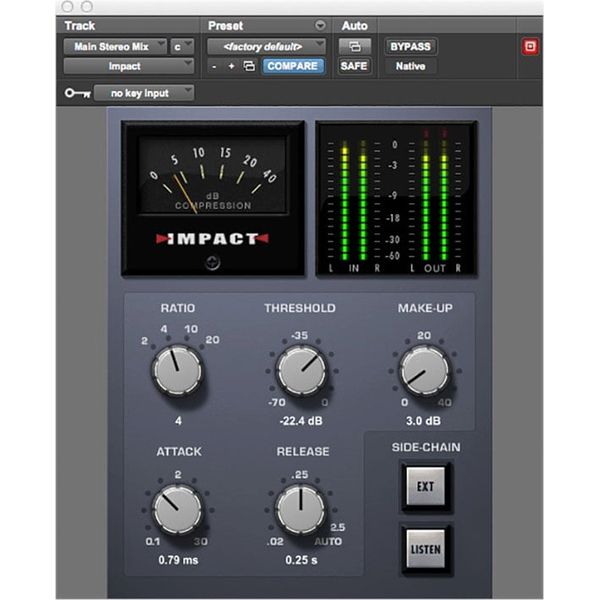Click the 0.25 s release value
Image resolution: width=600 pixels, height=600 pixels.
[x=301, y=560]
